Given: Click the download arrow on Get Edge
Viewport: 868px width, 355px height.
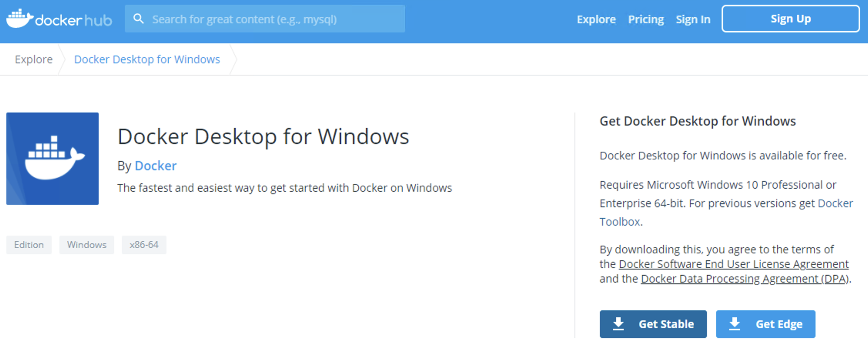Looking at the screenshot, I should 735,324.
